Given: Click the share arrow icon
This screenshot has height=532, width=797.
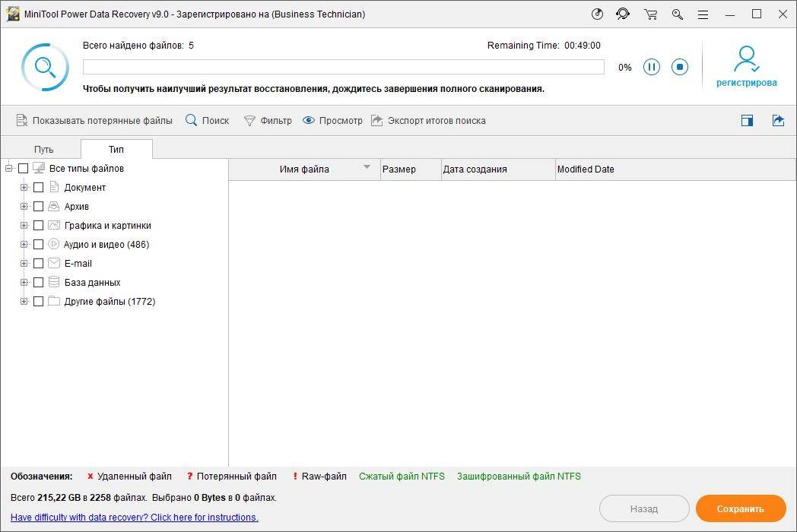Looking at the screenshot, I should [778, 120].
